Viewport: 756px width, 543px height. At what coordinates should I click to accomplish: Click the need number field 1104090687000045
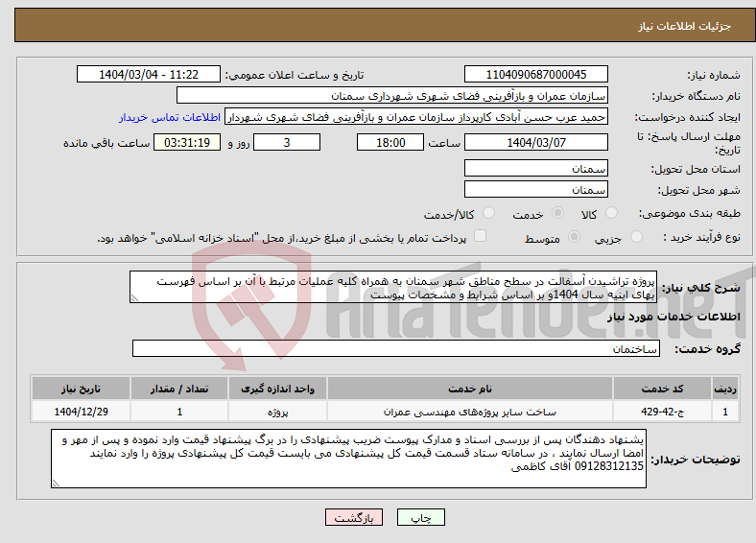tap(535, 74)
